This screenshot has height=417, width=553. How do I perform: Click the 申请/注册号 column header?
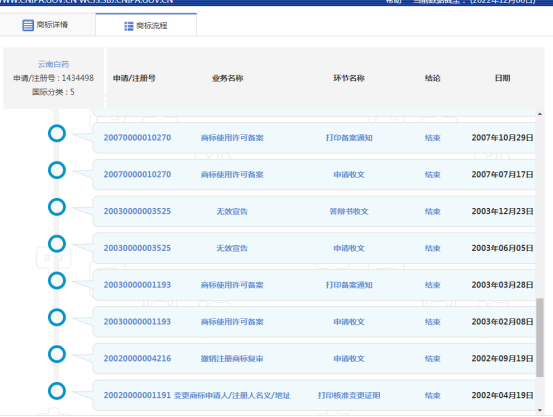[134, 78]
